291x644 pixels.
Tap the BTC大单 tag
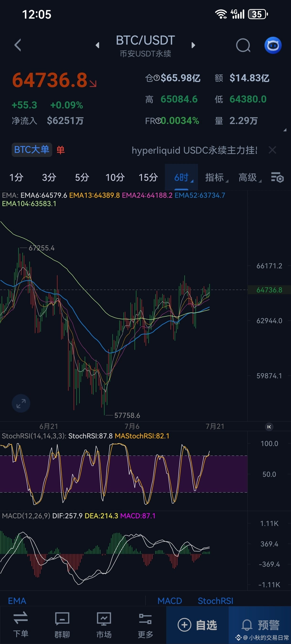[x=32, y=150]
